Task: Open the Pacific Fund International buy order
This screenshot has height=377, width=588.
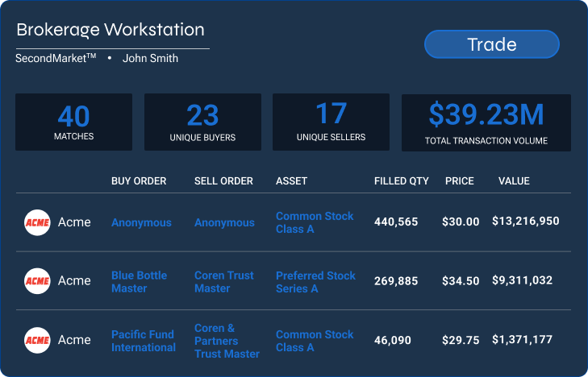Action: click(x=144, y=341)
